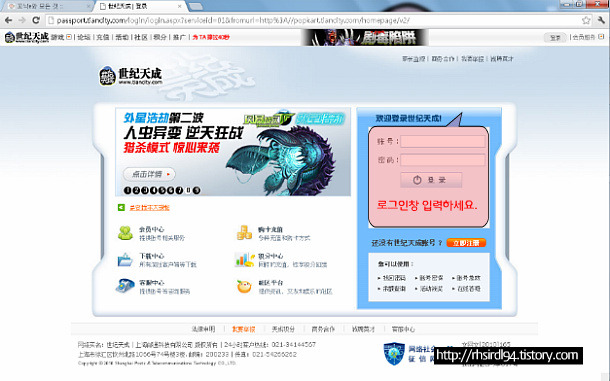Click the alien monster promotional banner image
Screen dimensions: 610x381
233,152
